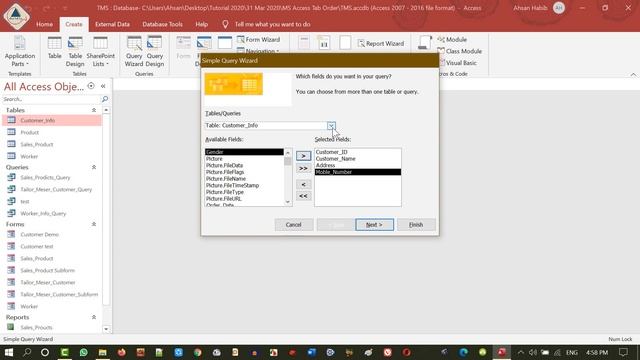Add all fields with the >> button

pos(303,168)
